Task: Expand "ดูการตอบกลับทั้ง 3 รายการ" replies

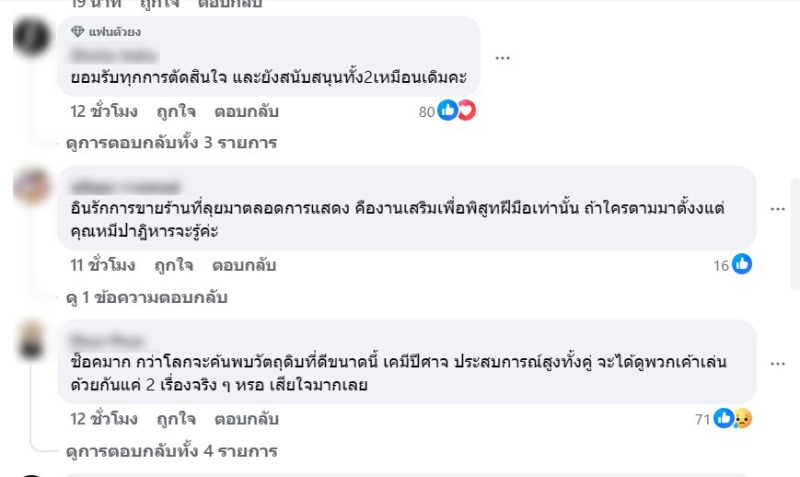Action: (172, 143)
